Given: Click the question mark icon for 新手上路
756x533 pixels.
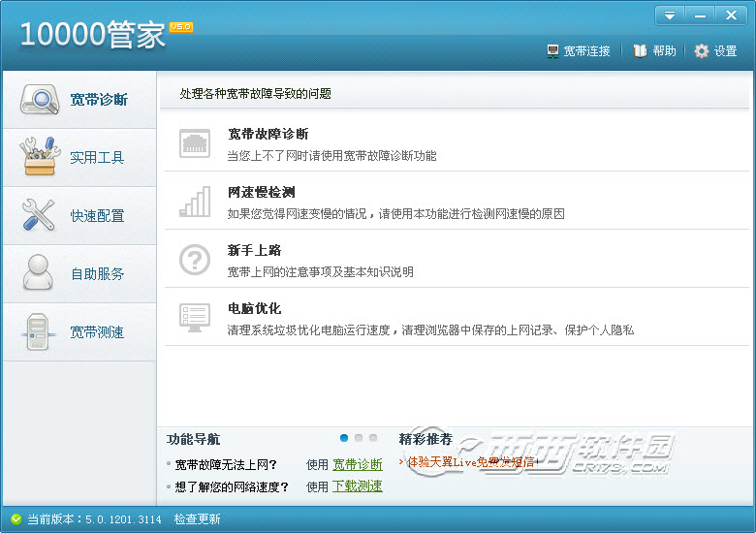Looking at the screenshot, I should [195, 260].
